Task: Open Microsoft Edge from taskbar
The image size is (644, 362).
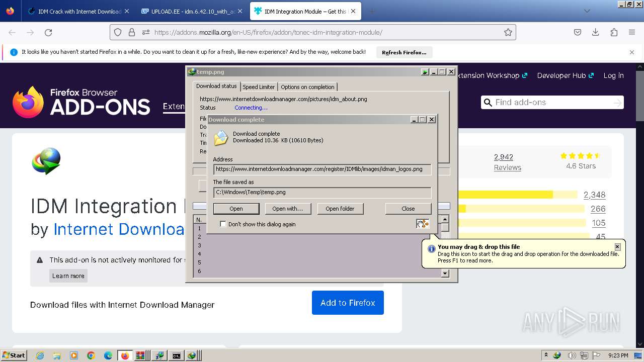Action: click(108, 355)
